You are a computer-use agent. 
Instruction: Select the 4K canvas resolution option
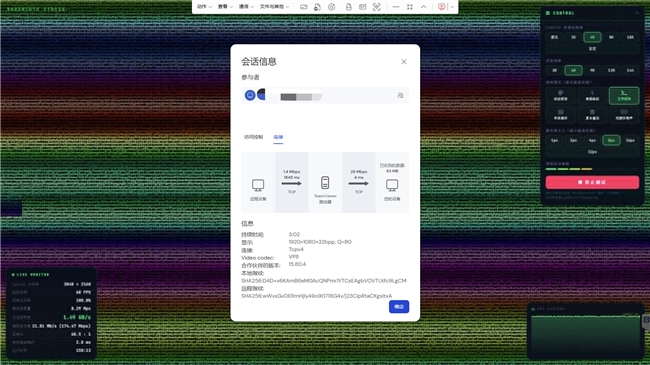592,37
